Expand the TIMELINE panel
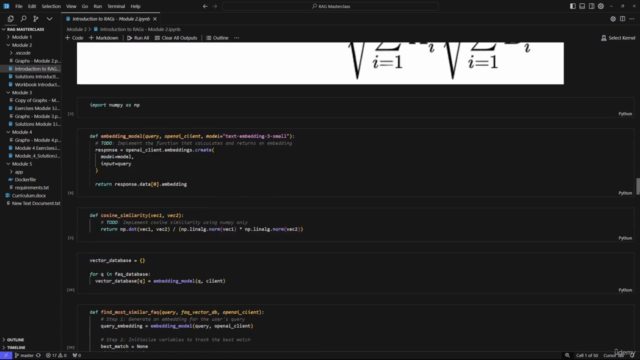The height and width of the screenshot is (360, 640). tap(16, 347)
